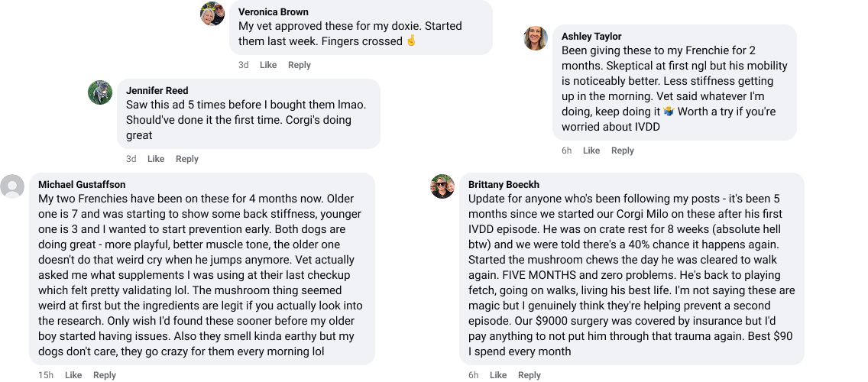Open Jennifer Reed's name link

click(157, 90)
